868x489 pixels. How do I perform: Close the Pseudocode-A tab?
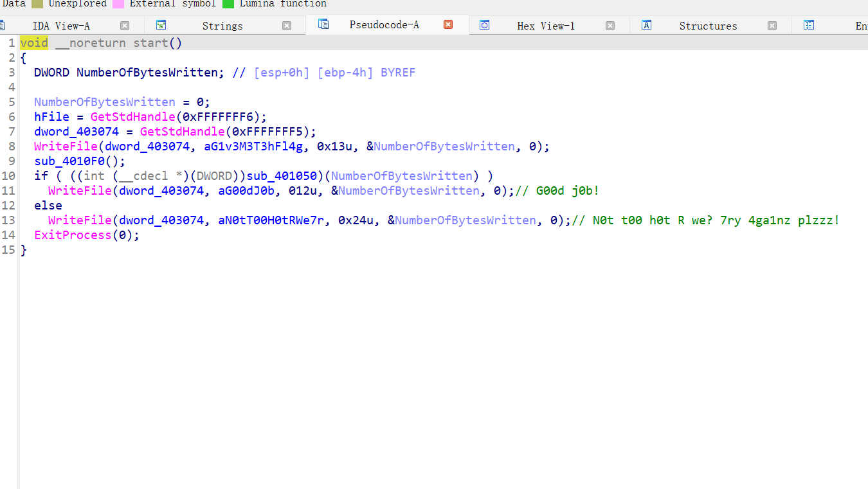coord(448,24)
